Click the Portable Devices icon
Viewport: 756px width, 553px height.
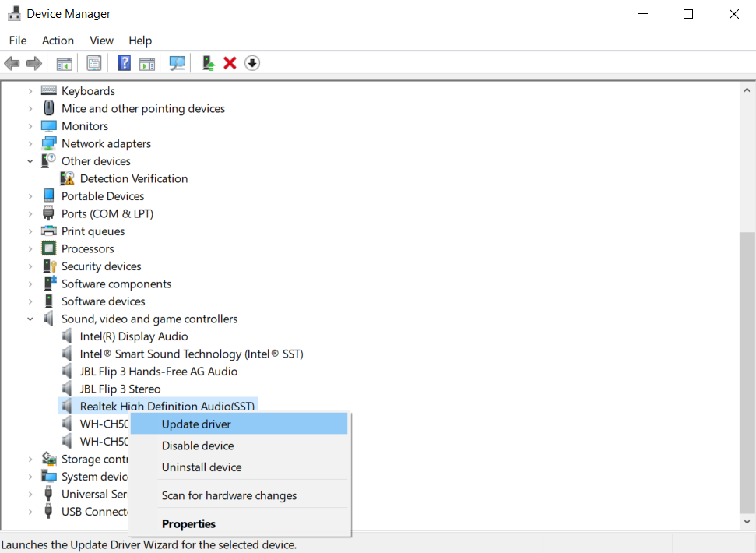[x=49, y=195]
